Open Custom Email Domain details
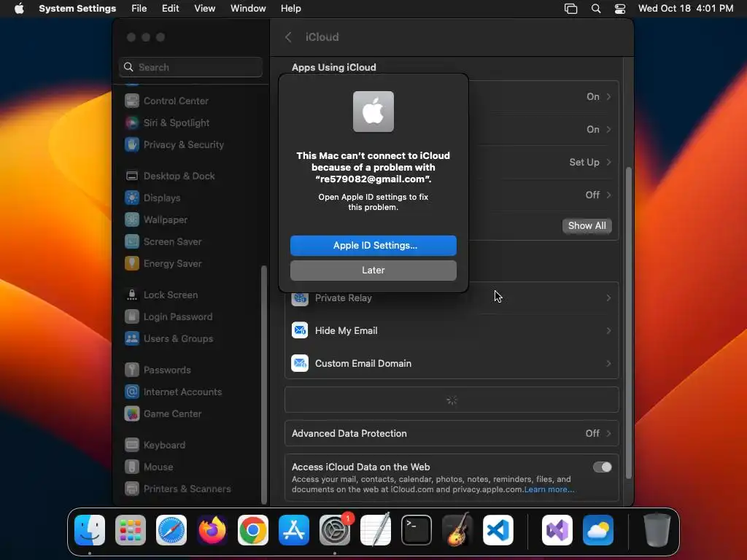Screen dimensions: 747x560 coord(452,364)
